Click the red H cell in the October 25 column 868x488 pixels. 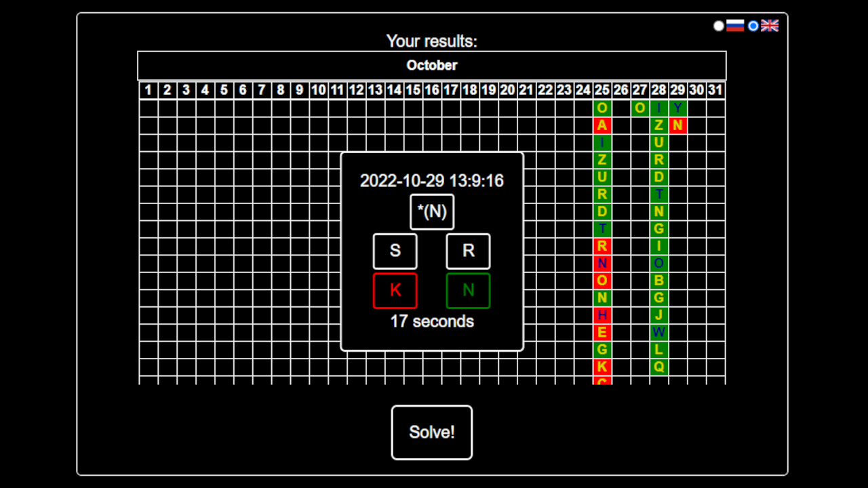[602, 315]
